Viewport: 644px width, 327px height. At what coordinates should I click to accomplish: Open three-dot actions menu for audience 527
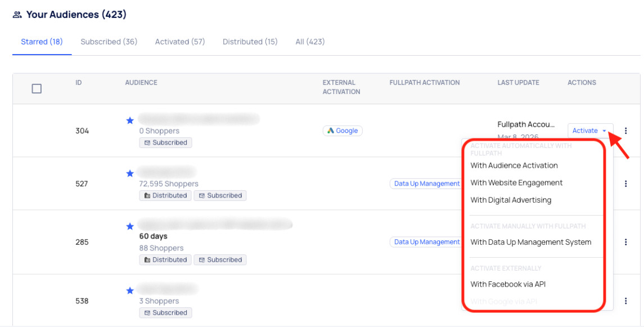pos(625,183)
